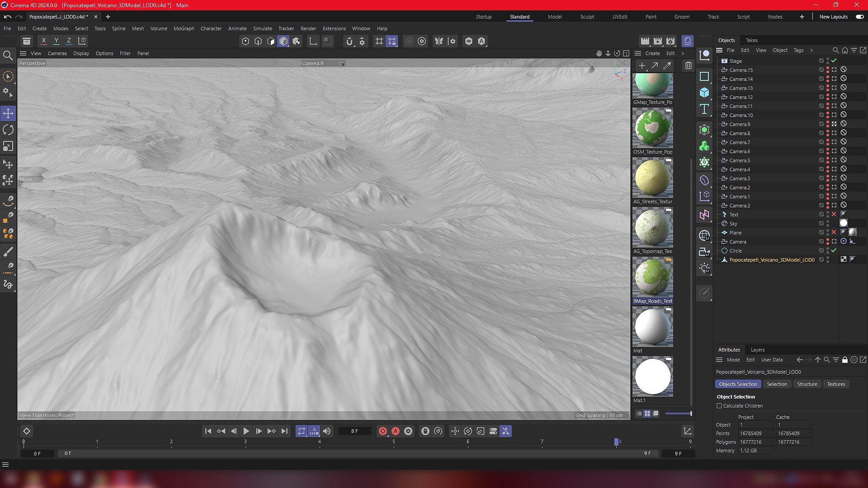The height and width of the screenshot is (488, 868).
Task: Open the Camera.9 viewport camera selector
Action: point(323,63)
